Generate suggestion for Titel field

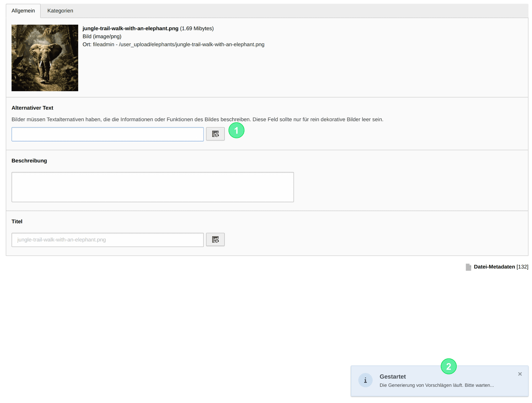[x=215, y=240]
